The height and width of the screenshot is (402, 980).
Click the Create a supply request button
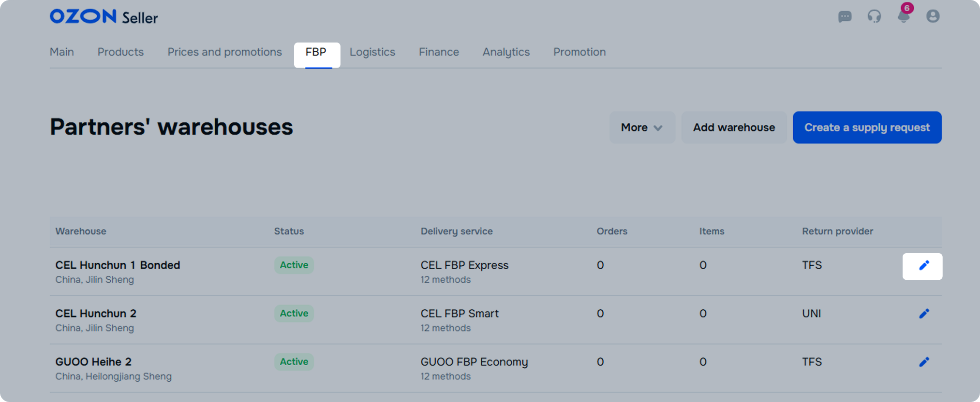tap(867, 128)
